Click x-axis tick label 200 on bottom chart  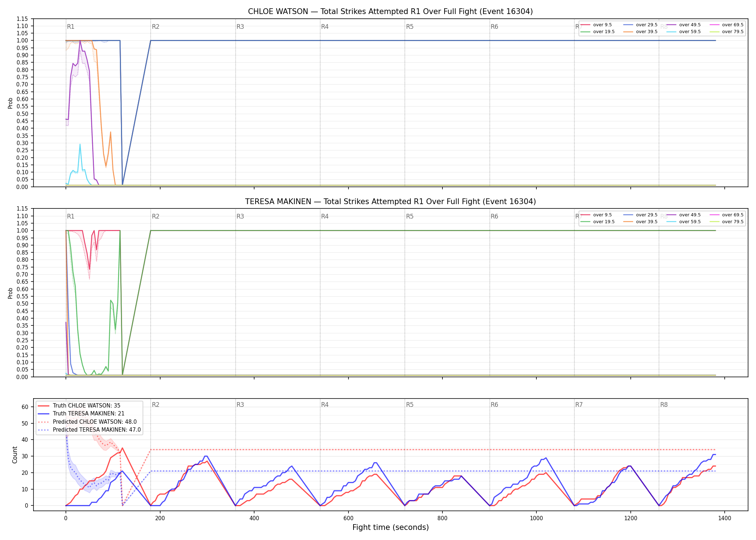(160, 518)
